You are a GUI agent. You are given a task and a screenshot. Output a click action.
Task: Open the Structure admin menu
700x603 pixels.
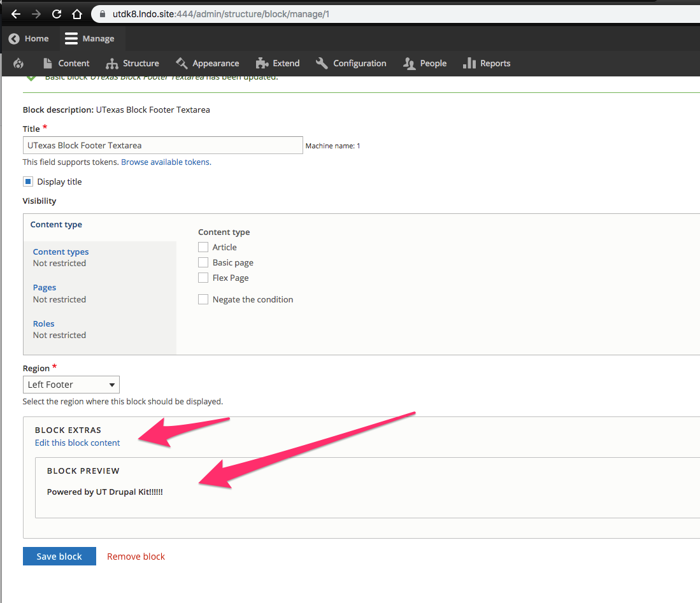(x=132, y=63)
